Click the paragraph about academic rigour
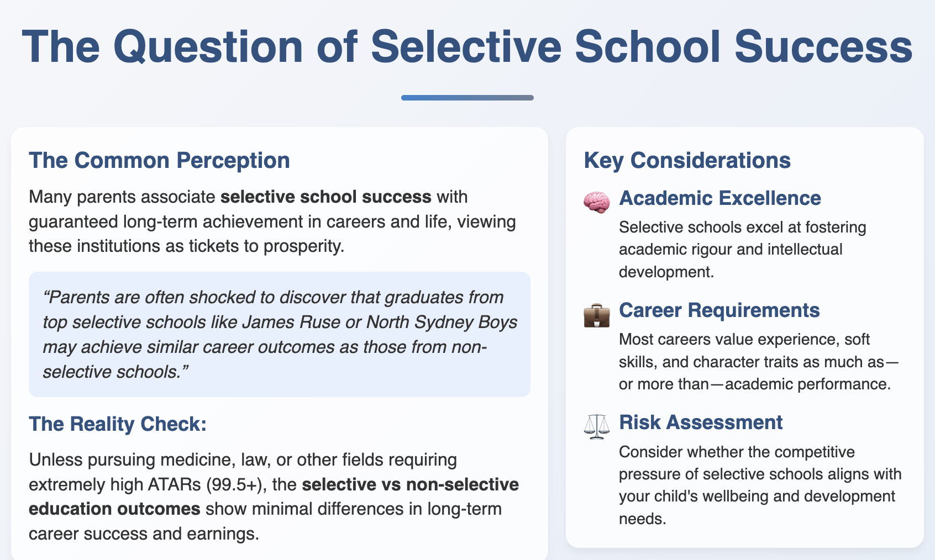The height and width of the screenshot is (560, 935). tap(742, 250)
